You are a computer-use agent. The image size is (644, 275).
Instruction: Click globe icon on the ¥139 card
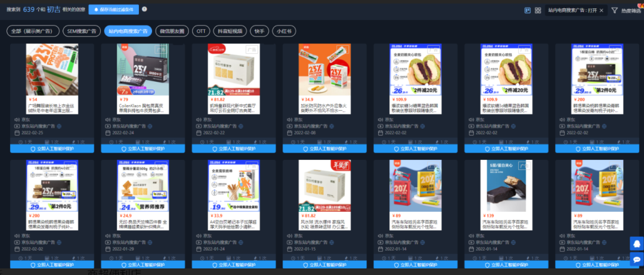[513, 243]
